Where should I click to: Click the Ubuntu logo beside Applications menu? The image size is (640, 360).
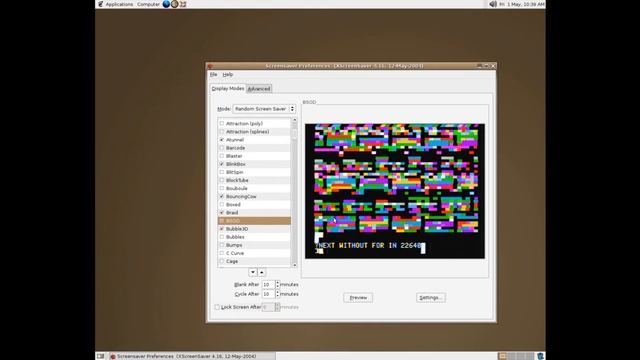[100, 4]
